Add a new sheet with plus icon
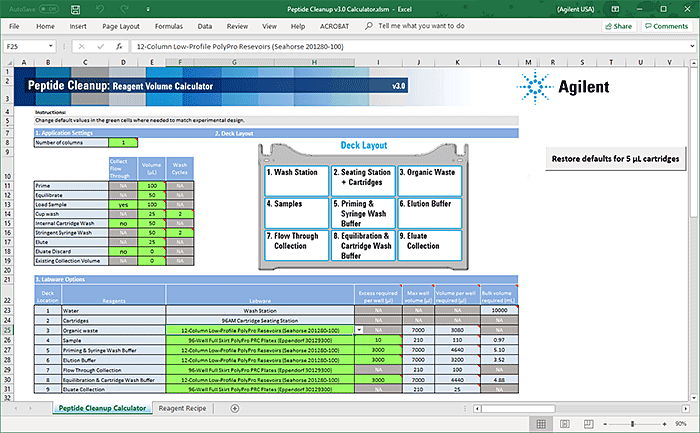This screenshot has width=700, height=433. click(234, 408)
